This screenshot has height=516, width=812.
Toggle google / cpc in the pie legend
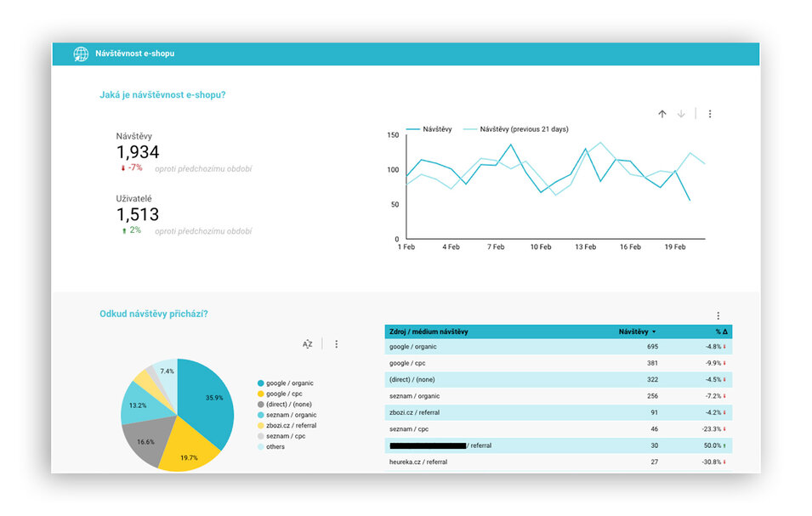282,394
